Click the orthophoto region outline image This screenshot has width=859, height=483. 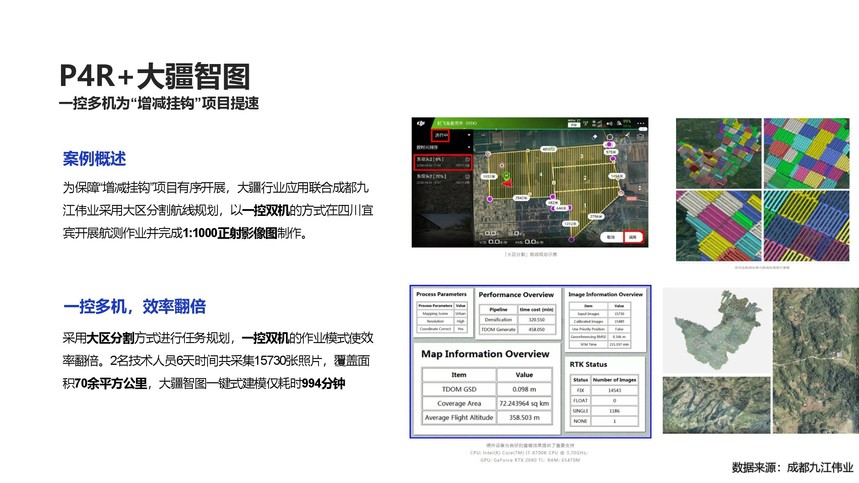pyautogui.click(x=717, y=331)
